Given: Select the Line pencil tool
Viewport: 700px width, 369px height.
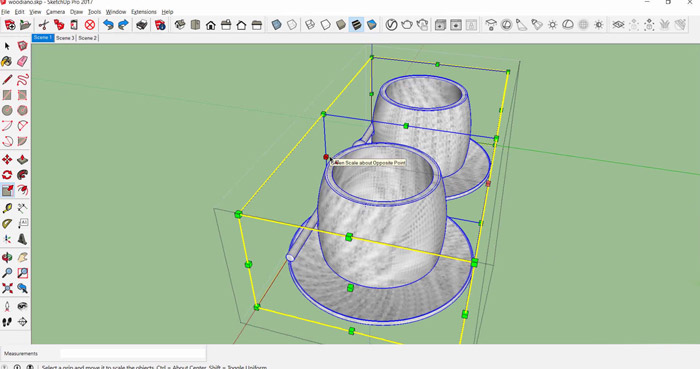Looking at the screenshot, I should [x=7, y=80].
